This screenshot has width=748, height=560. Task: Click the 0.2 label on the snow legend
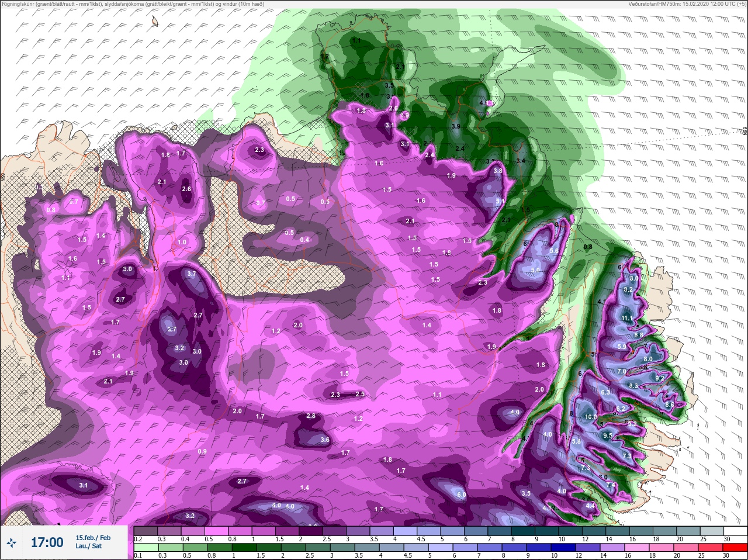138,539
